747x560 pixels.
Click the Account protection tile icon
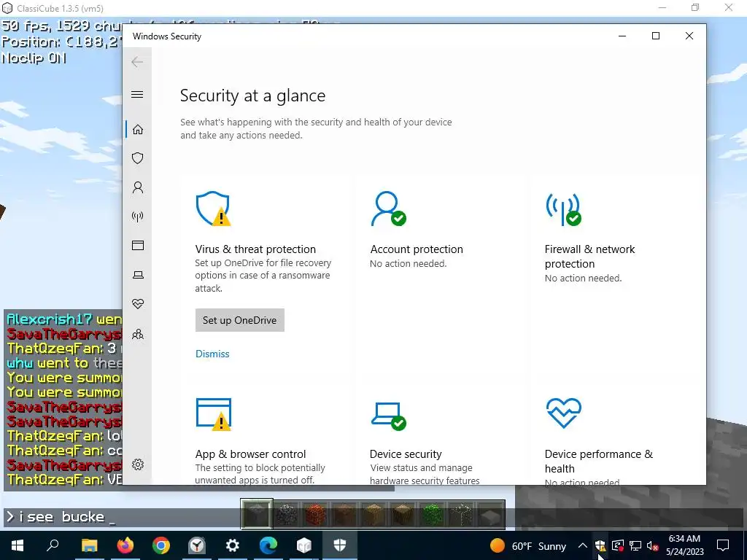(x=388, y=209)
